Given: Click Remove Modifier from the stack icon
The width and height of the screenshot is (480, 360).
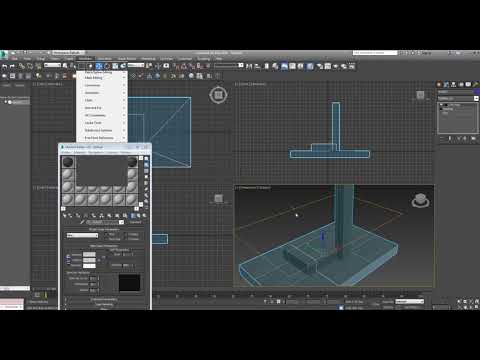Looking at the screenshot, I should tap(465, 138).
